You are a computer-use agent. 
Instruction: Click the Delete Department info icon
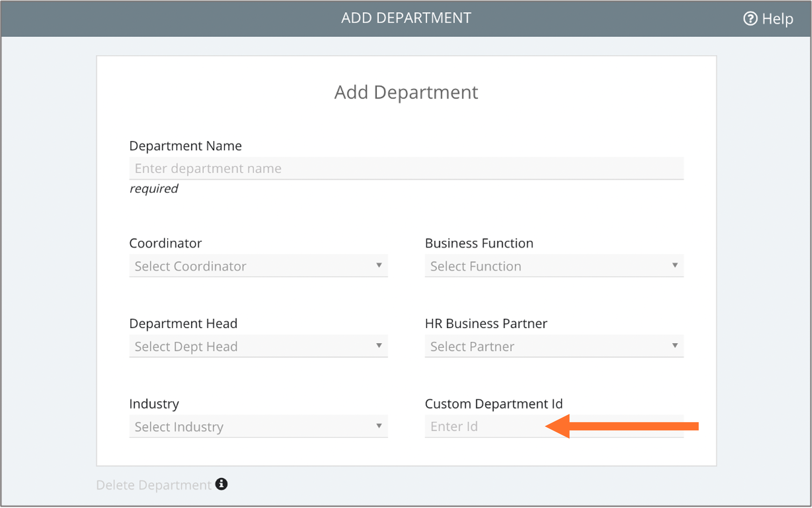click(221, 484)
